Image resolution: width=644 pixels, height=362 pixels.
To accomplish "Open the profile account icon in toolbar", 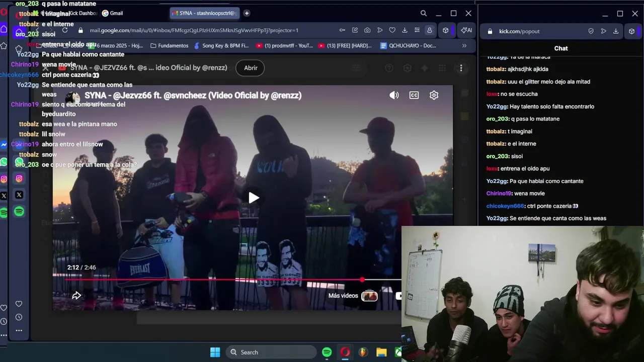I will point(429,30).
